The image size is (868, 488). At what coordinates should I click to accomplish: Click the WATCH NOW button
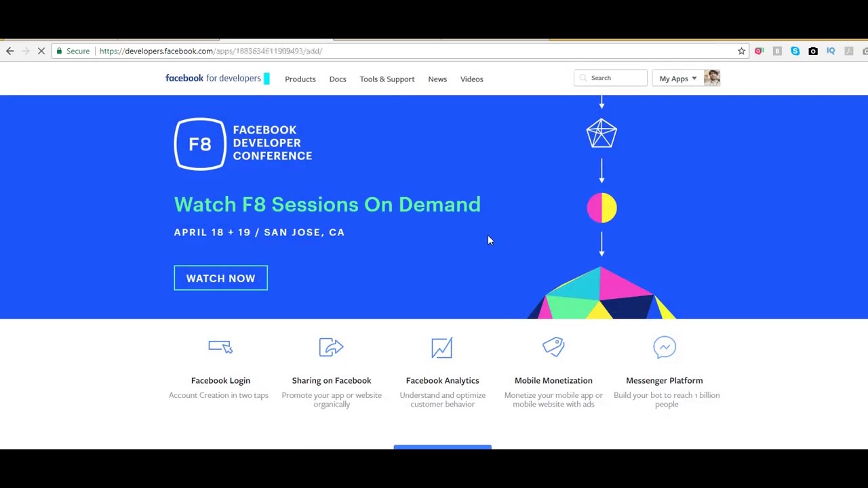[220, 278]
